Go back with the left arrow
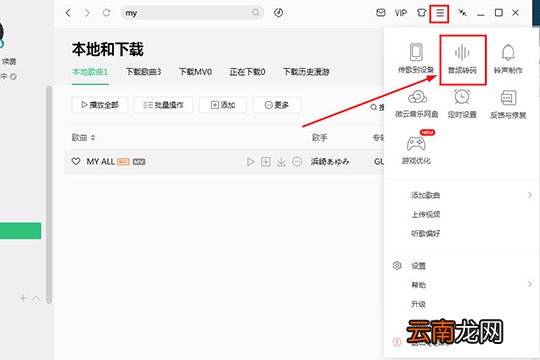540x360 pixels. (68, 13)
